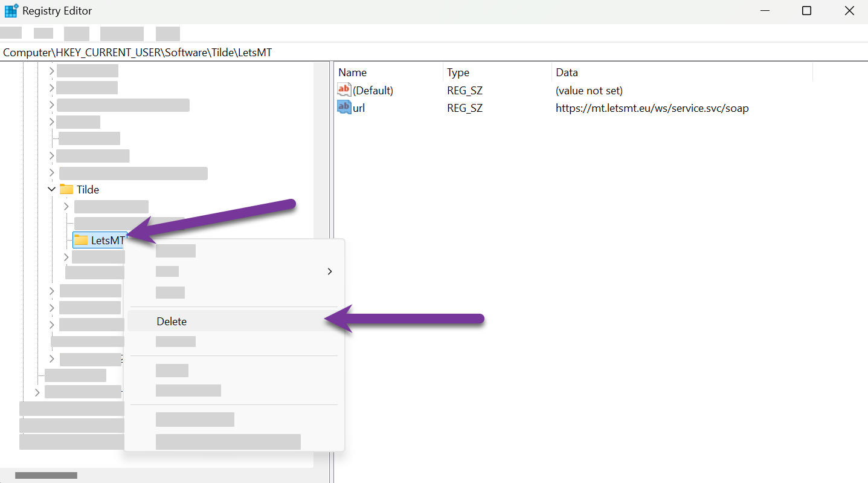Maximize the Registry Editor window
The height and width of the screenshot is (483, 868).
(x=806, y=11)
